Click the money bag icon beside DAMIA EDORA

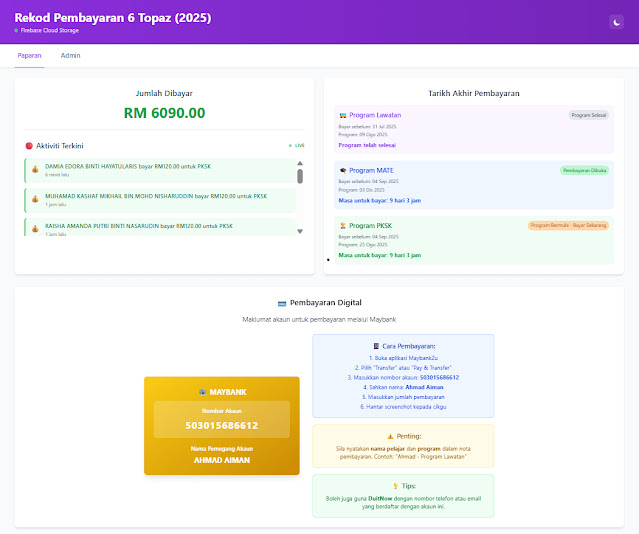[35, 169]
